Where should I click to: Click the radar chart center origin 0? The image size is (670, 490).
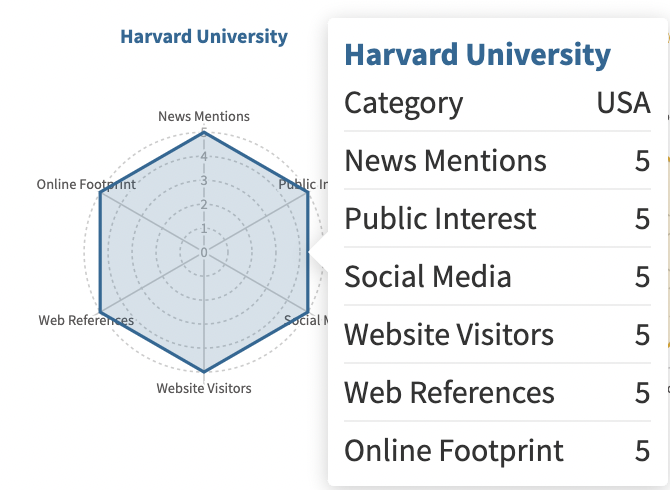click(204, 252)
